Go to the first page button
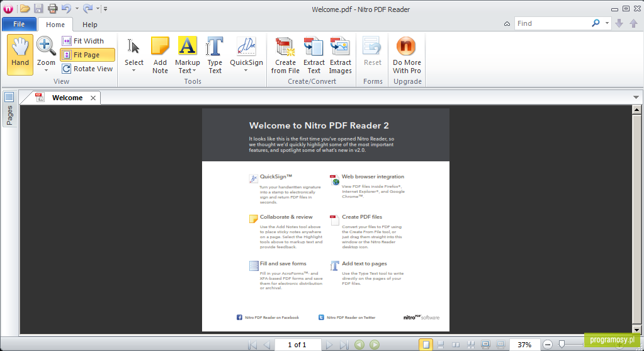Viewport: 644px width, 351px height. point(252,345)
